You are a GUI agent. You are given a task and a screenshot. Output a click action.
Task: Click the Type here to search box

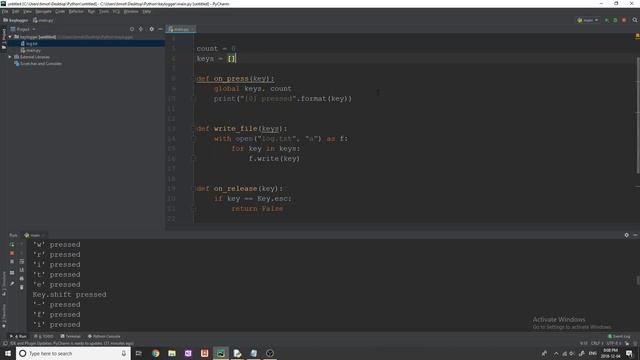tap(73, 353)
